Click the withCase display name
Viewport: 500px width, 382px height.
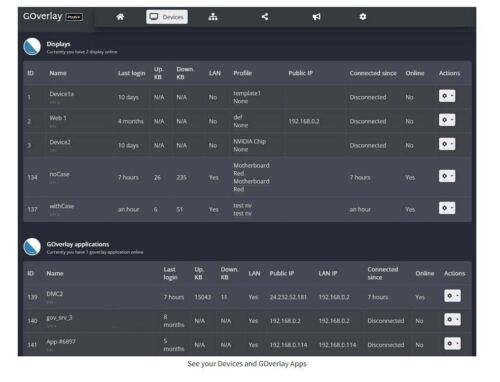[x=62, y=206]
